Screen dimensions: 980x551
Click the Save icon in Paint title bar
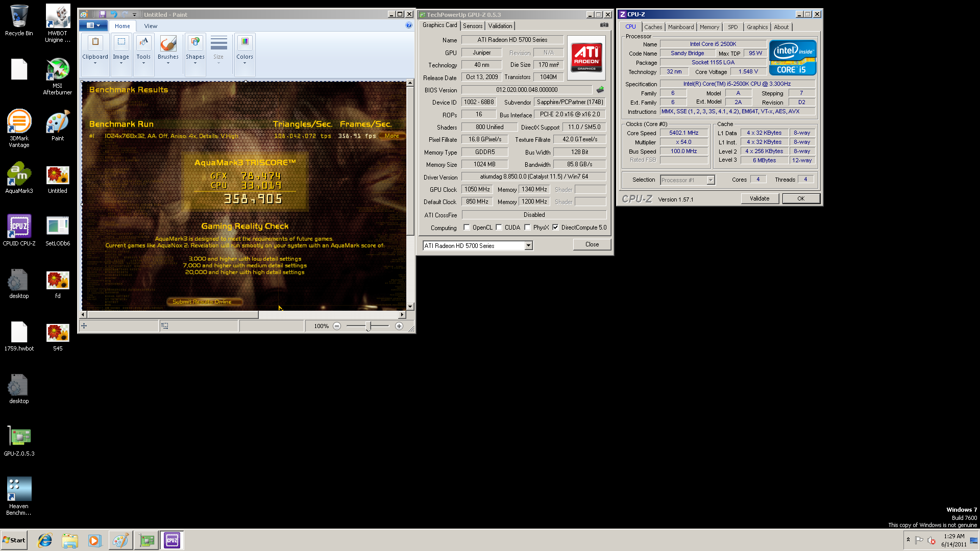pos(102,14)
